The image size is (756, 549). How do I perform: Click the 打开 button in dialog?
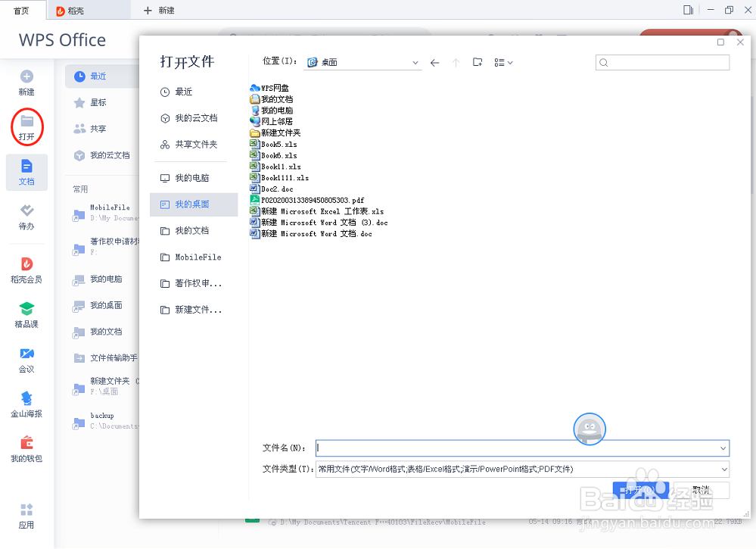[x=641, y=490]
